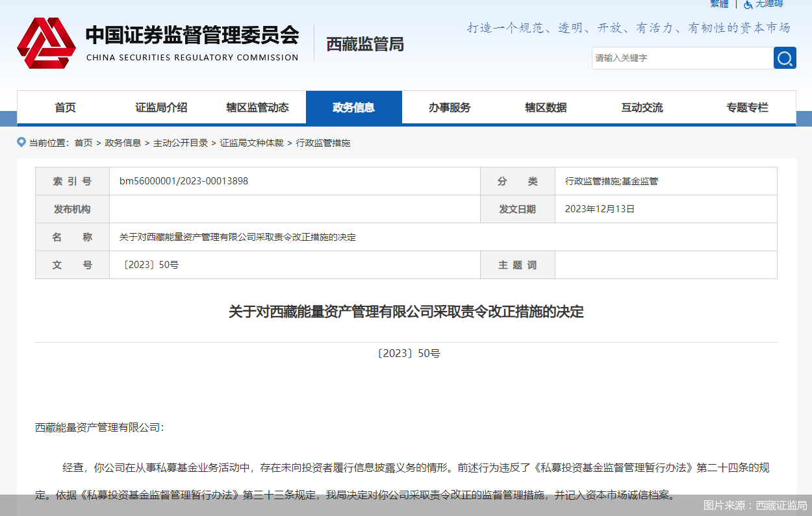Click the 〔2023〕50号 table cell
The width and height of the screenshot is (812, 516).
coord(295,265)
